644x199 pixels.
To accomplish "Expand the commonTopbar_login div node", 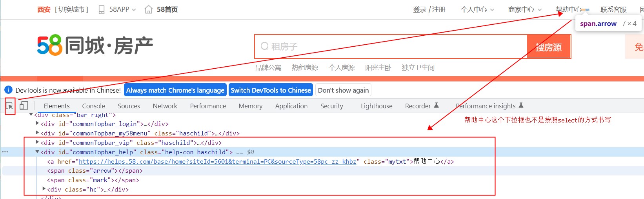I will click(37, 123).
